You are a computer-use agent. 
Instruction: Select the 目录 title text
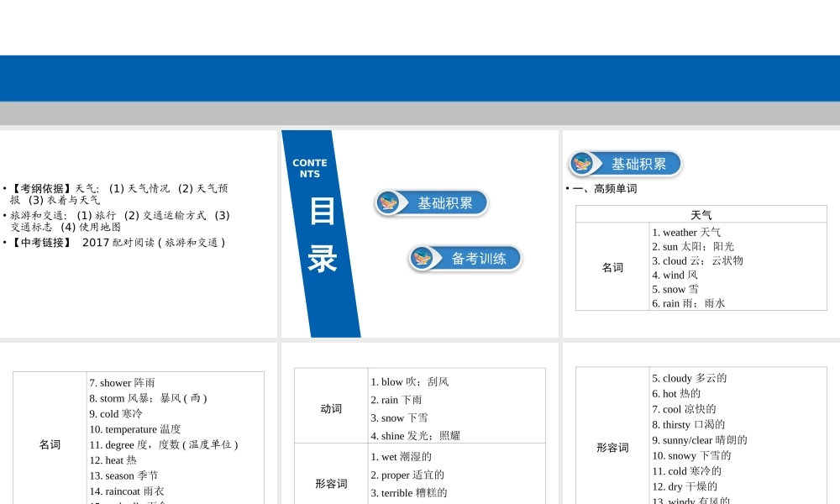click(323, 235)
